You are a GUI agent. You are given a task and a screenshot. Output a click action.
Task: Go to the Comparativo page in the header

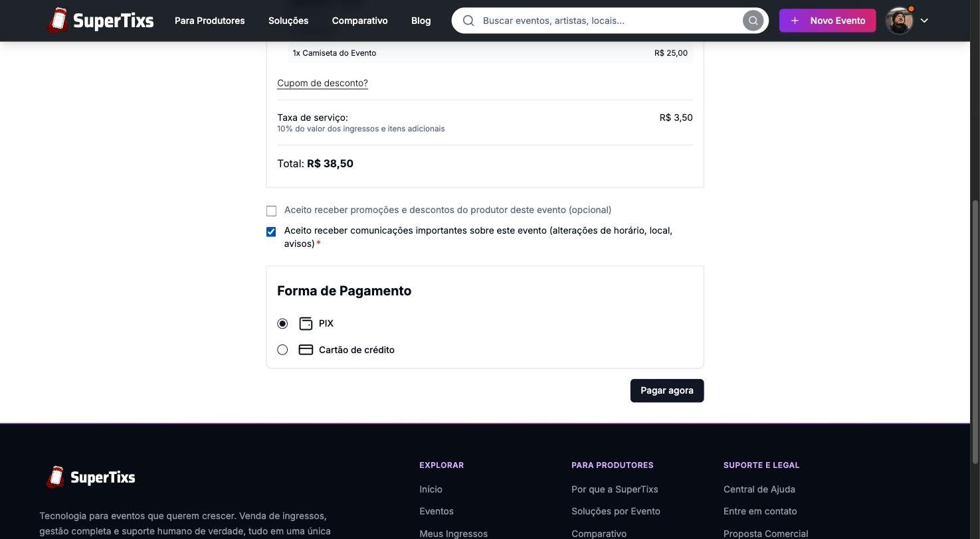tap(360, 21)
